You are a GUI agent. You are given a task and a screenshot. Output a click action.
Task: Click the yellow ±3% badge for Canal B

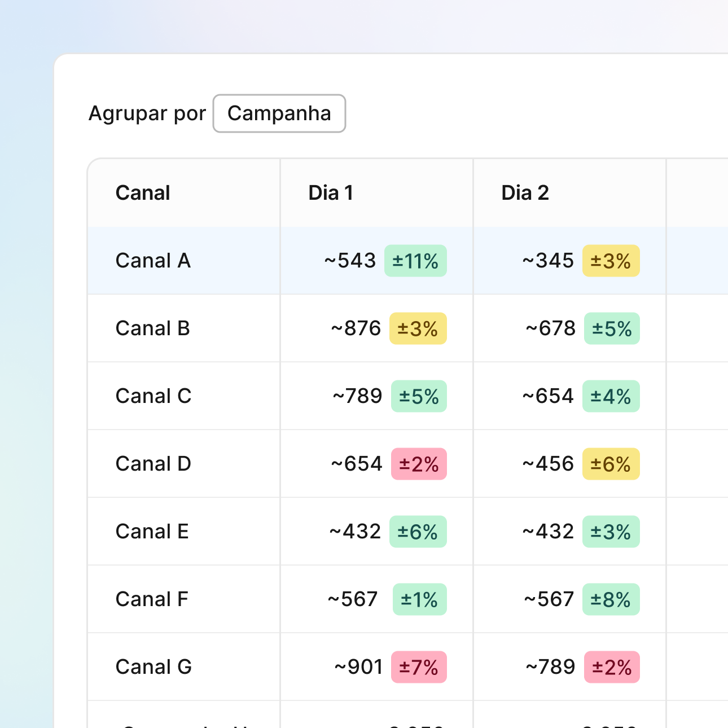click(418, 328)
